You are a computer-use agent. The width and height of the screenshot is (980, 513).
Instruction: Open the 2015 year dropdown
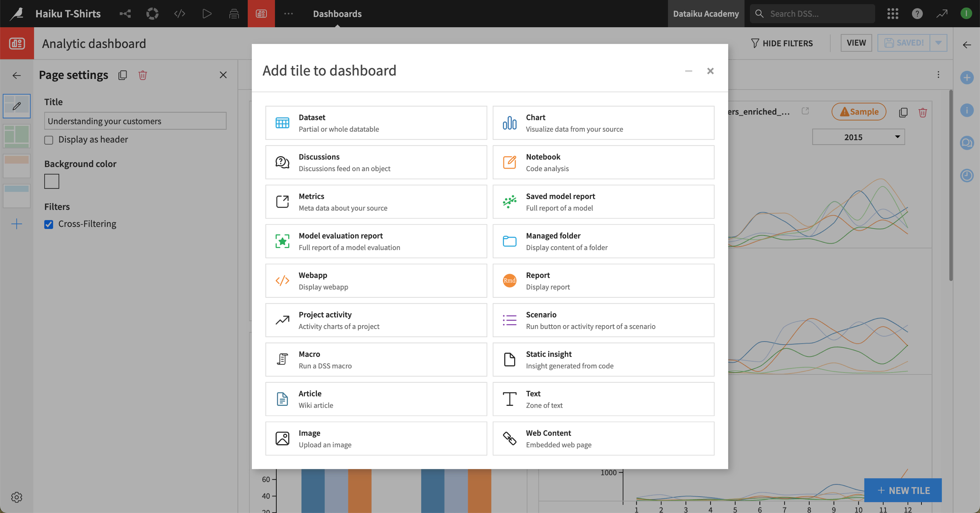858,137
